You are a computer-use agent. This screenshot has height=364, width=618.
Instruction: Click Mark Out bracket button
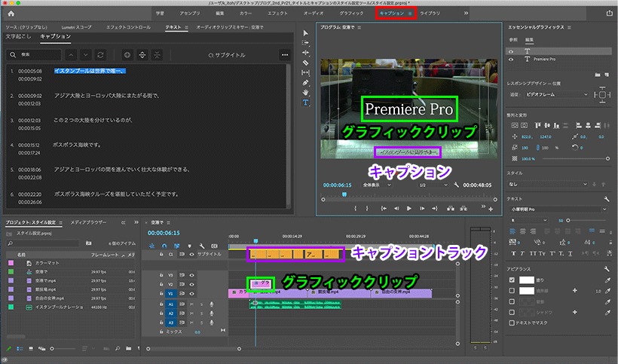coord(367,209)
